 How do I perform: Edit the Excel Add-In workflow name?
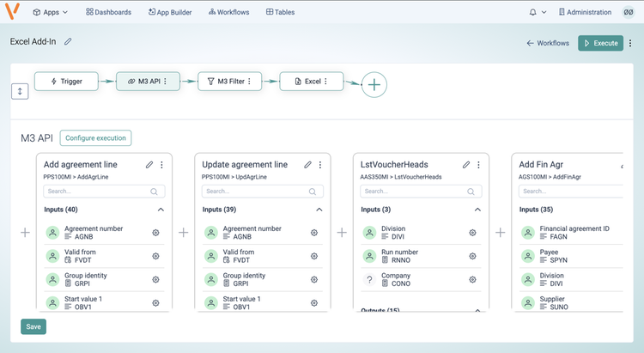click(68, 41)
